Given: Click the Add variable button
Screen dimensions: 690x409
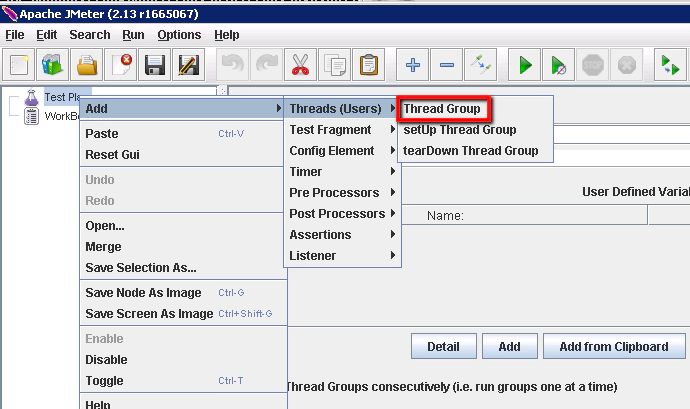Looking at the screenshot, I should point(510,346).
